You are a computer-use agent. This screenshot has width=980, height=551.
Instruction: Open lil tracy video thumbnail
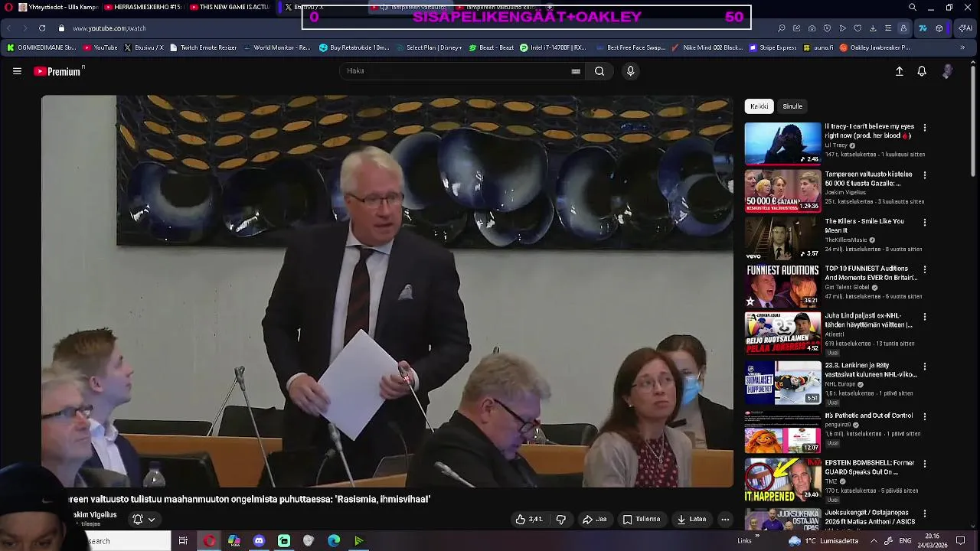click(x=782, y=143)
